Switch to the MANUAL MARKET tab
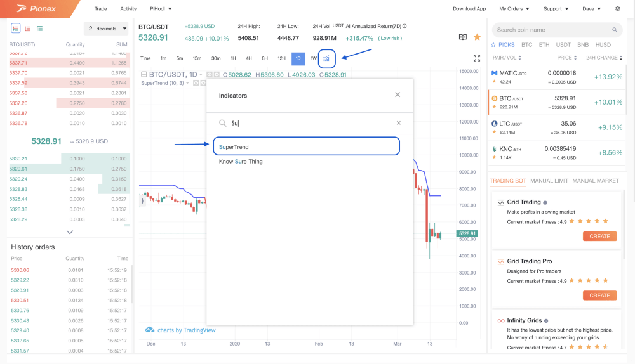The width and height of the screenshot is (635, 364). 596,181
